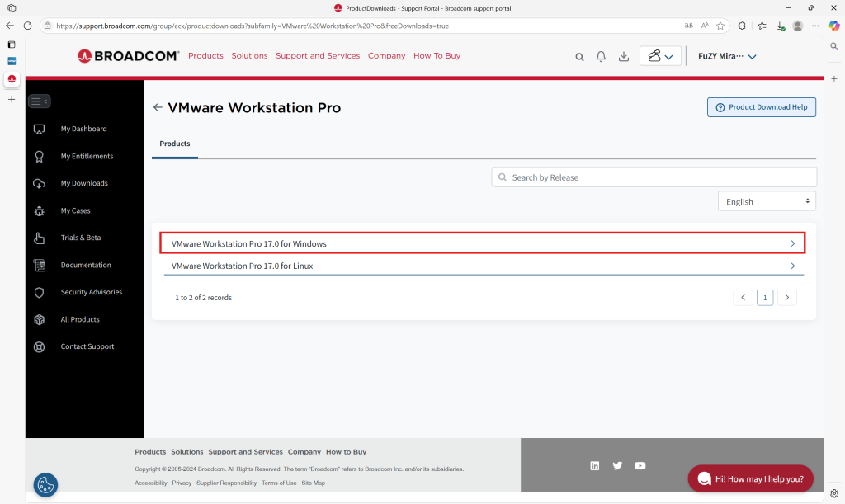Refresh the page in browser
This screenshot has width=845, height=504.
point(27,26)
